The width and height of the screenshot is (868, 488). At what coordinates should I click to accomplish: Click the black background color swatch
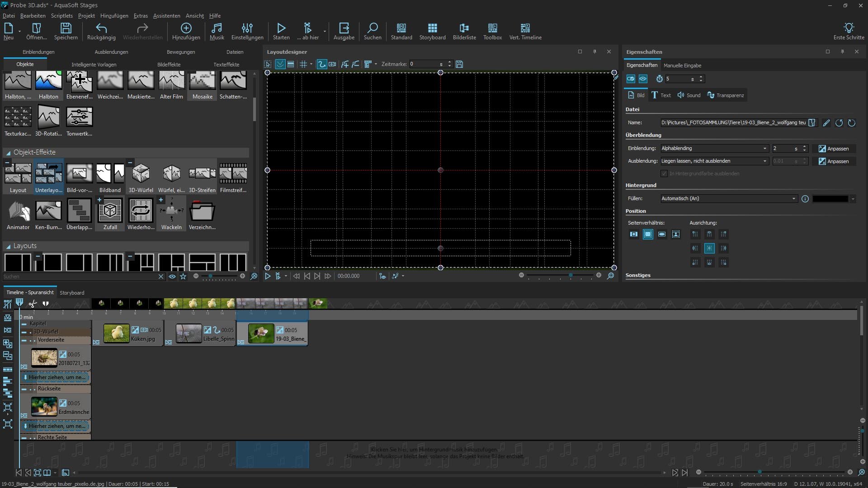pos(830,199)
